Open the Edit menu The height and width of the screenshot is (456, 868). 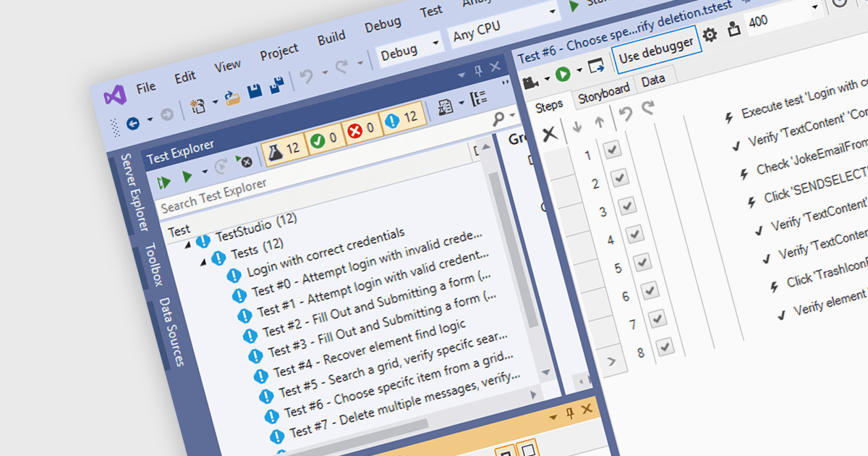tap(185, 76)
